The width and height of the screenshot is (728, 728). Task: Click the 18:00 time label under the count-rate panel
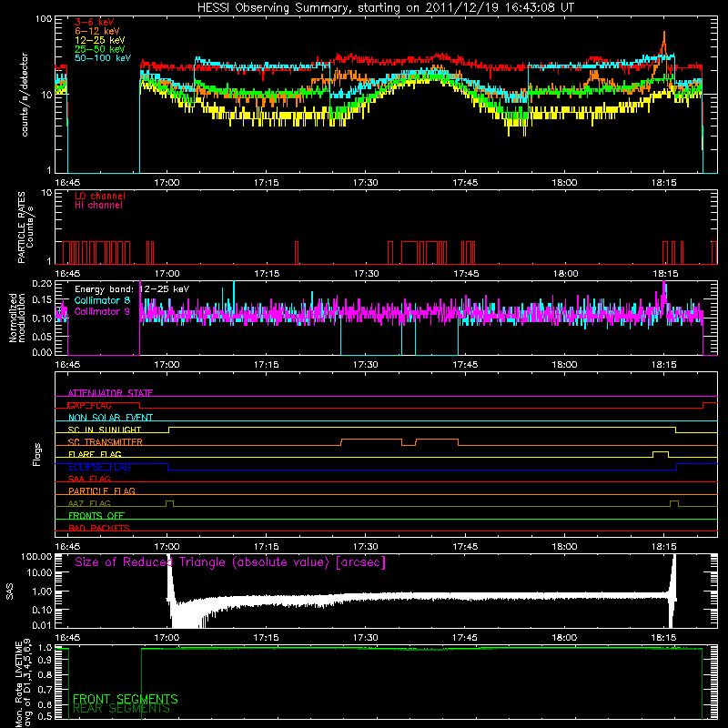coord(564,183)
